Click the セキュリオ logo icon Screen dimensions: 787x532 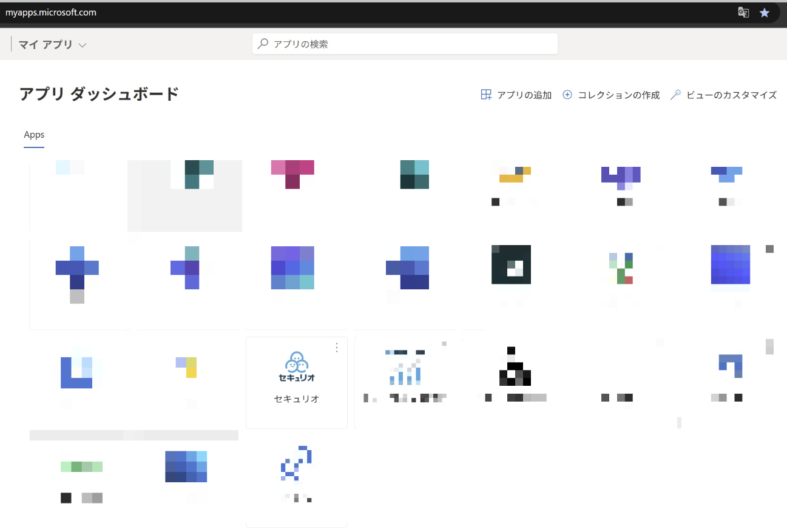point(297,366)
